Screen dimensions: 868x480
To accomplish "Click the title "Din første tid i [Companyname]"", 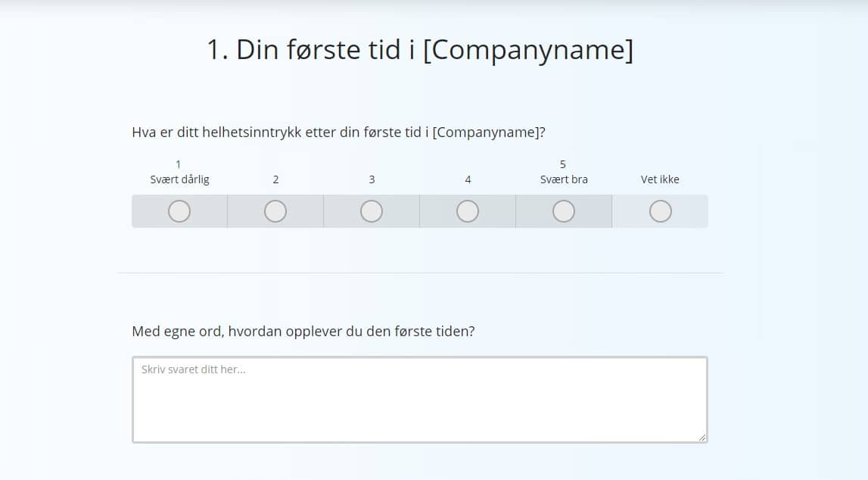I will click(421, 49).
